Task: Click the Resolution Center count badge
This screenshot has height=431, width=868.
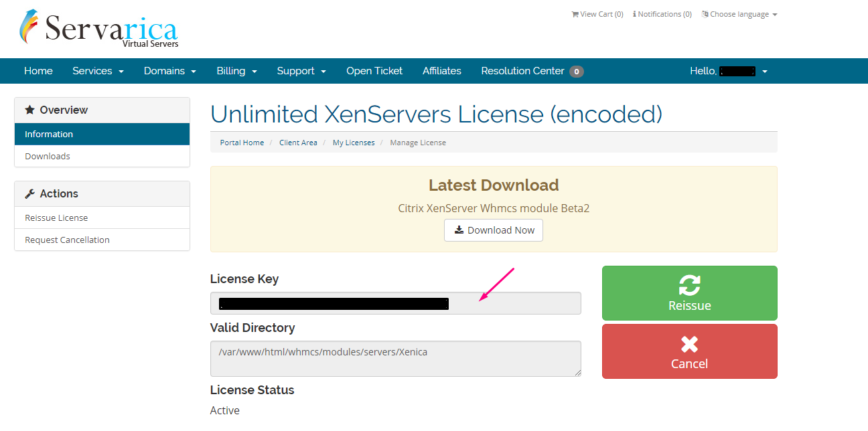Action: 577,71
